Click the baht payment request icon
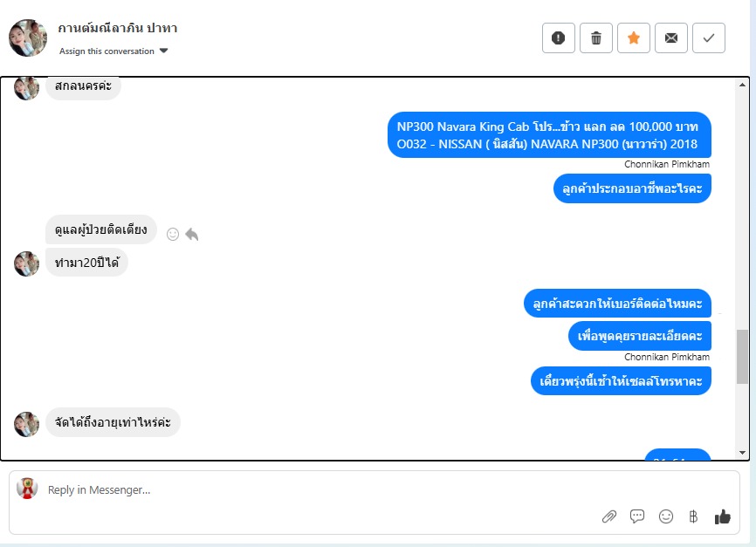This screenshot has width=756, height=547. [x=693, y=516]
